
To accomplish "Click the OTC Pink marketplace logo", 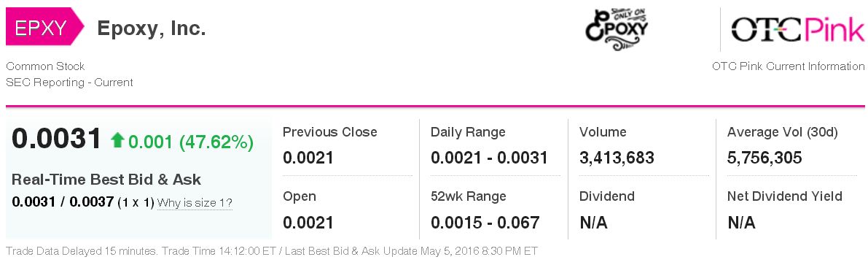I will click(798, 28).
